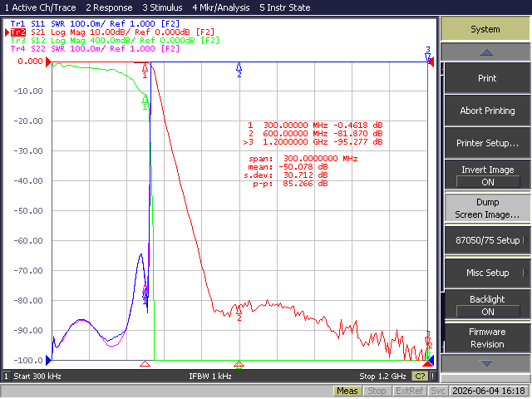Click marker 2 triangle on frequency axis

(x=239, y=365)
